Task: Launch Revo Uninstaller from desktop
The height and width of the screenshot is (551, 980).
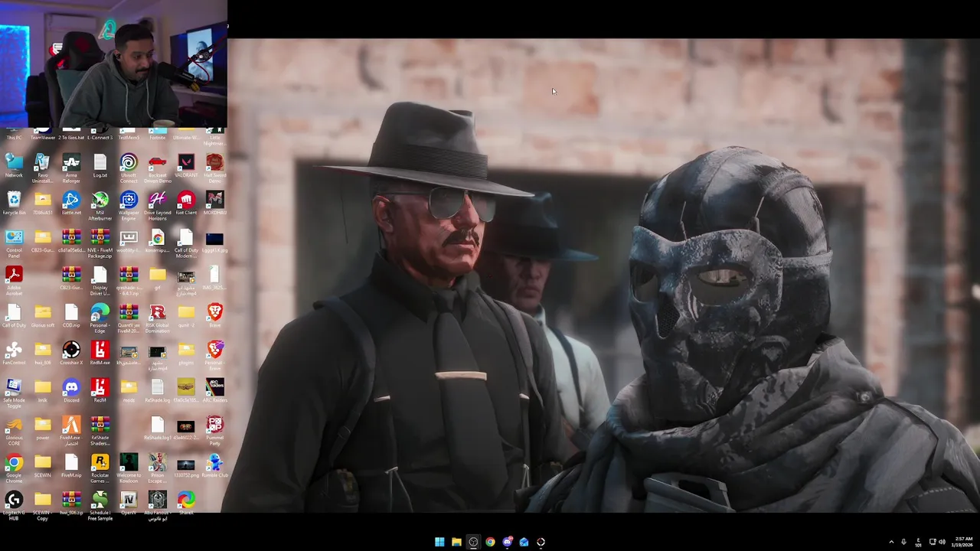Action: (x=42, y=168)
